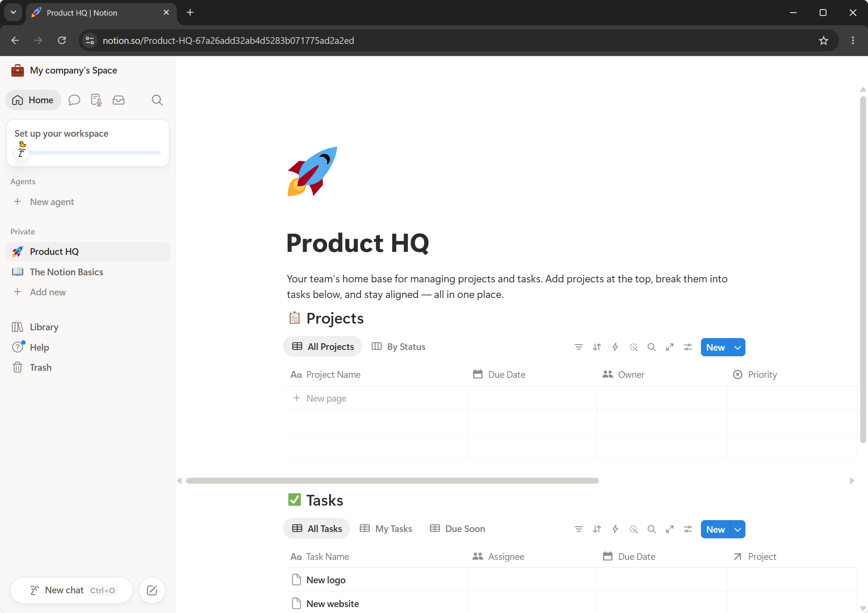Image resolution: width=868 pixels, height=613 pixels.
Task: Click the Project column header in Tasks
Action: (x=792, y=557)
